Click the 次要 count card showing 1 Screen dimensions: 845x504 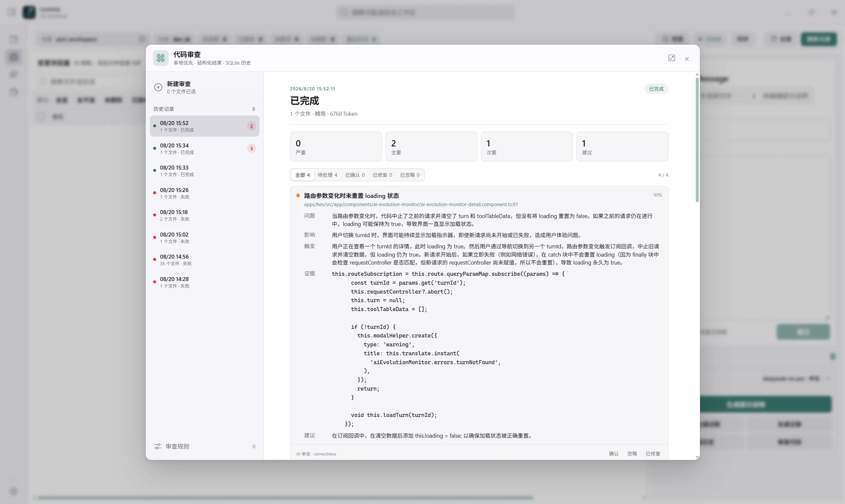click(526, 146)
